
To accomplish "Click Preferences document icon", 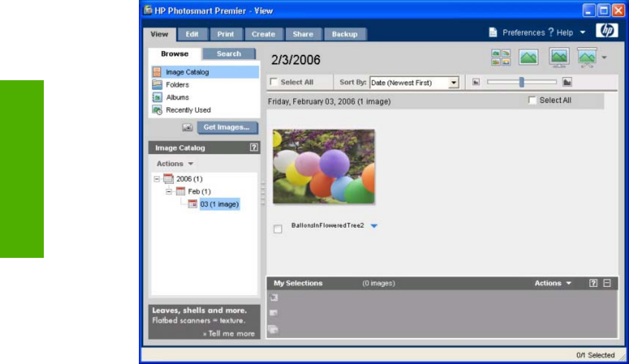I will click(x=493, y=32).
